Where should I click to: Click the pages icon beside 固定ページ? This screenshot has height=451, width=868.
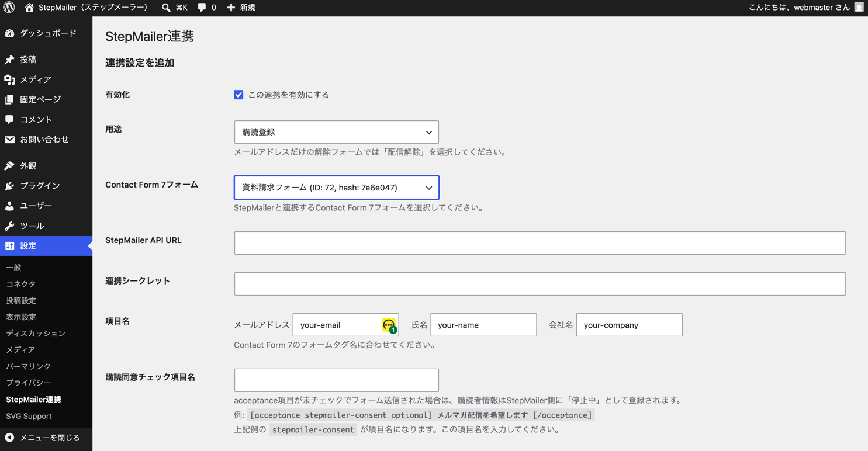pyautogui.click(x=9, y=99)
